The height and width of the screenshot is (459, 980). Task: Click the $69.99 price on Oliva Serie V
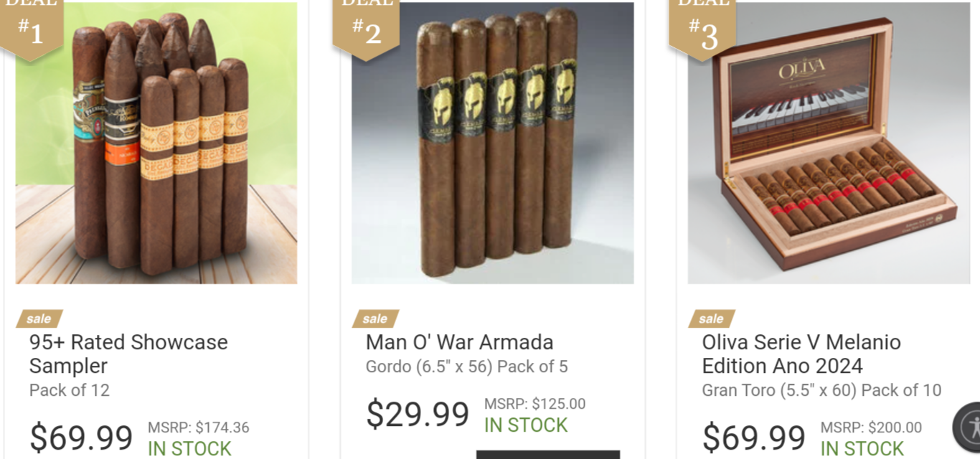pyautogui.click(x=754, y=437)
